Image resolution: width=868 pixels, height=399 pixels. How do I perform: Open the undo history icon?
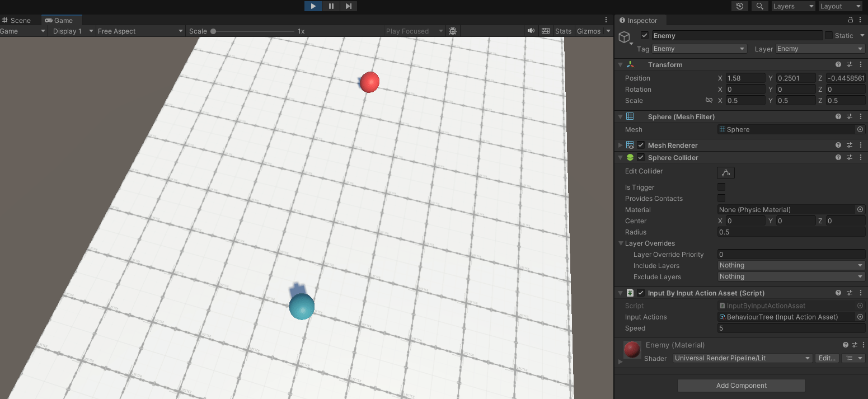tap(740, 6)
